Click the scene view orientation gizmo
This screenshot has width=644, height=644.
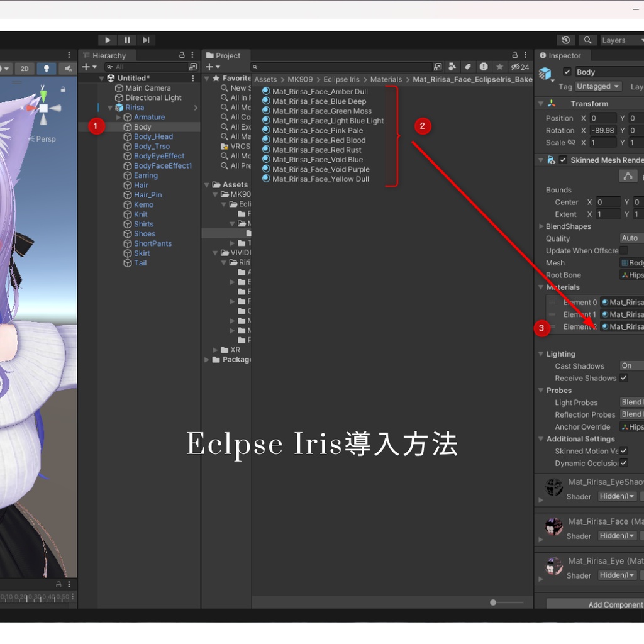pos(43,108)
